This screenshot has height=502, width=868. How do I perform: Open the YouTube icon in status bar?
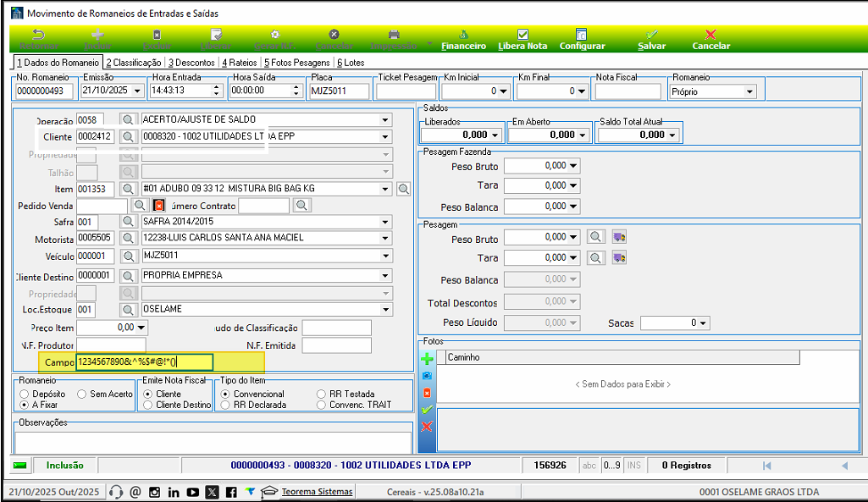(x=192, y=492)
